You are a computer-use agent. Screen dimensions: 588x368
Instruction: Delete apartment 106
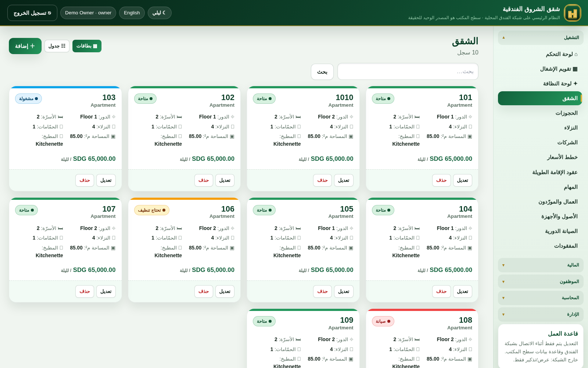204,291
